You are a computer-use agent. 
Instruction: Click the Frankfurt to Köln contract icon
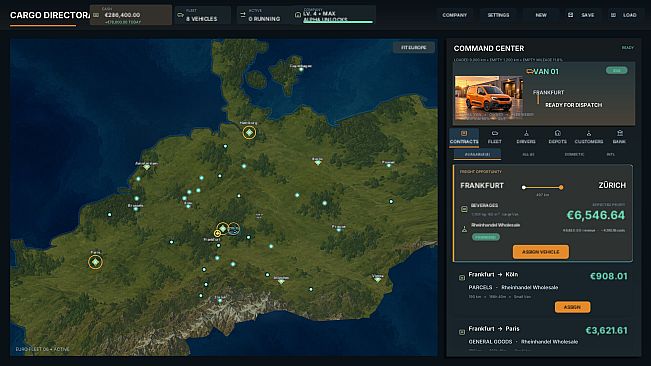coord(462,278)
